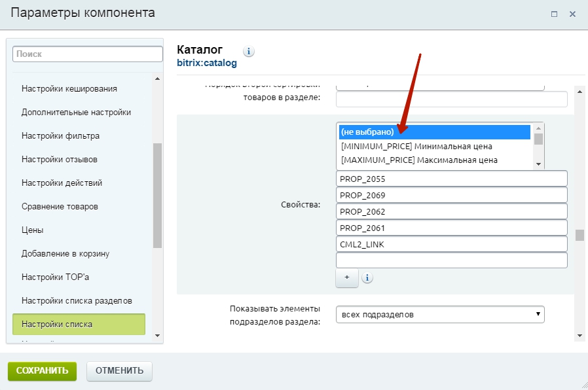Open Настройки кеширования section
Screen dimensions: 588x390
[69, 89]
